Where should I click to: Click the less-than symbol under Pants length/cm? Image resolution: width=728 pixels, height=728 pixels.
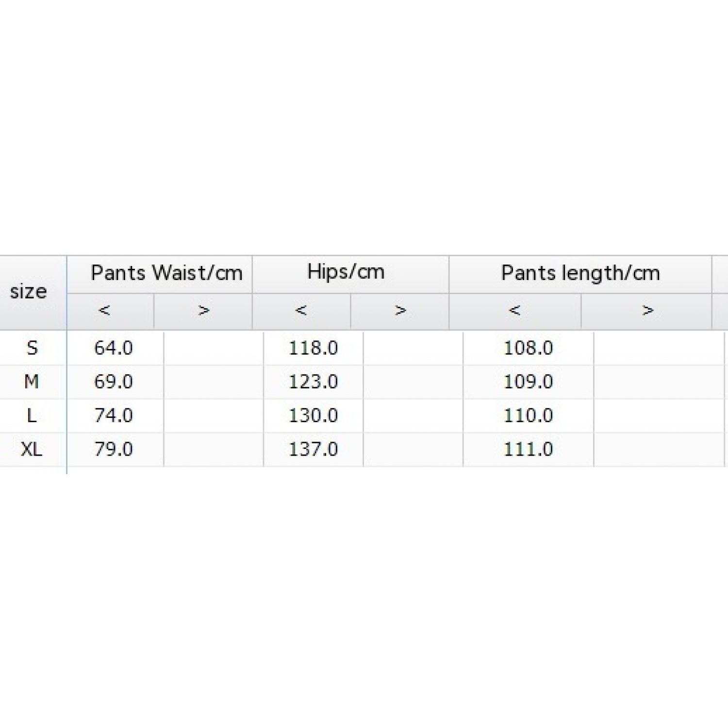click(515, 310)
